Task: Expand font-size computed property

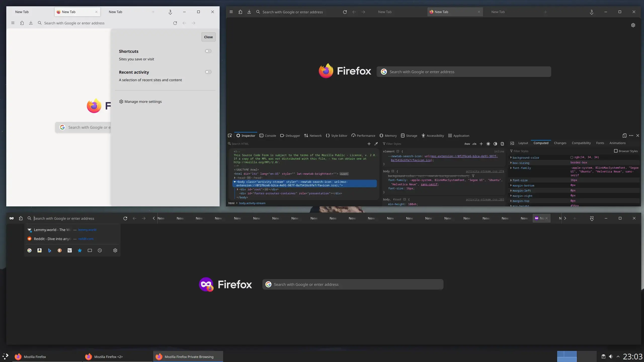Action: (511, 180)
